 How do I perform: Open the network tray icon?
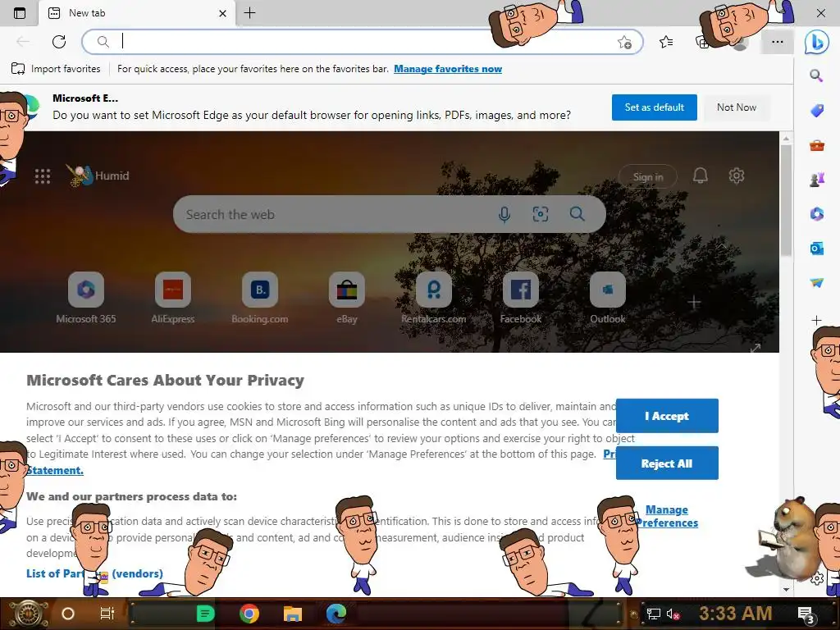pyautogui.click(x=653, y=614)
